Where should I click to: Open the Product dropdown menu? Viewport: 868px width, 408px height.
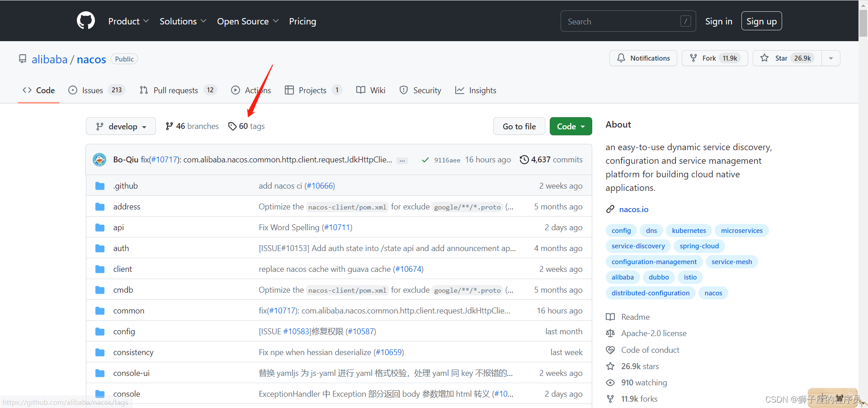click(x=128, y=21)
